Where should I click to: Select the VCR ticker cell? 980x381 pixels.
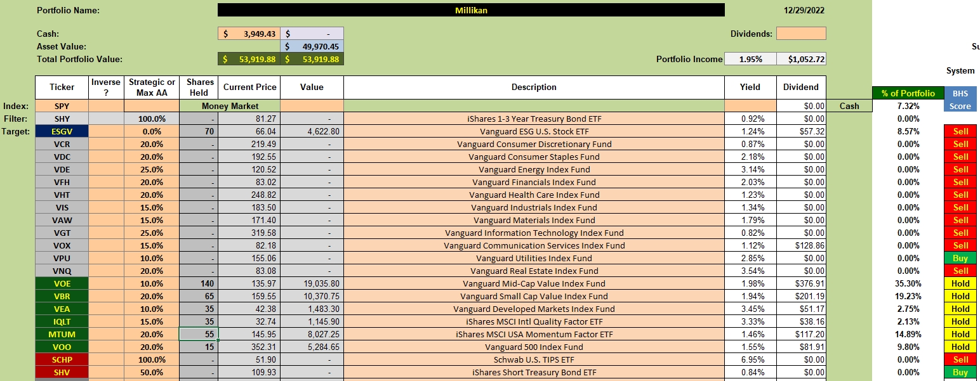tap(62, 144)
